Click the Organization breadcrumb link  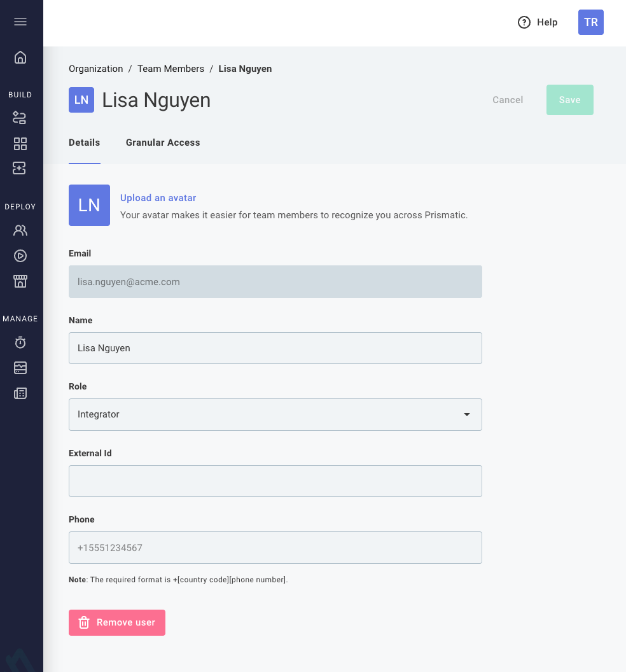[95, 68]
